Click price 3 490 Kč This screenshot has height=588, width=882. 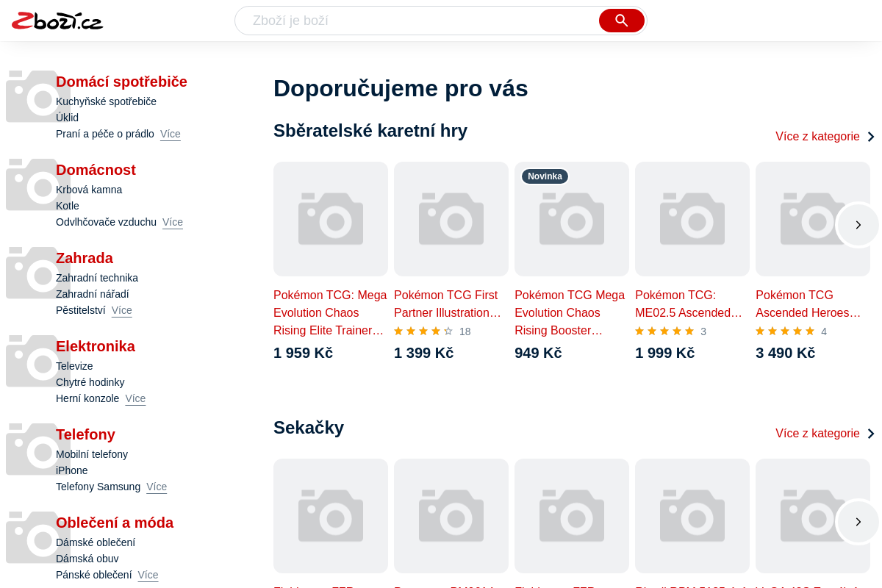785,353
